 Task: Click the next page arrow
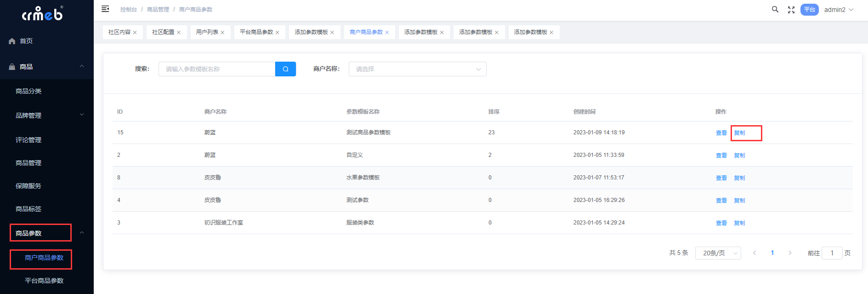tap(790, 253)
